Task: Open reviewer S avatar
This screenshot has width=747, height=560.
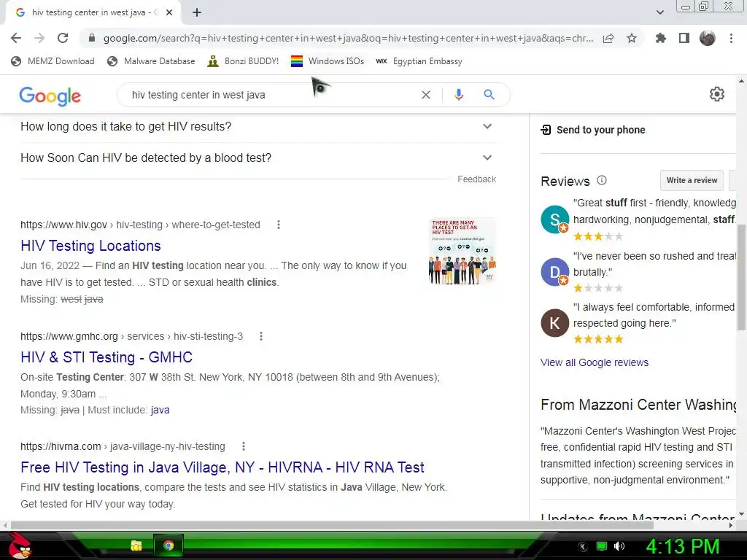Action: [x=555, y=219]
